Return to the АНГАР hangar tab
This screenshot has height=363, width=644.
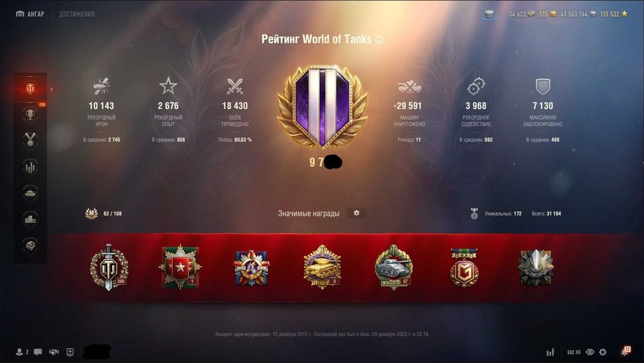point(30,14)
